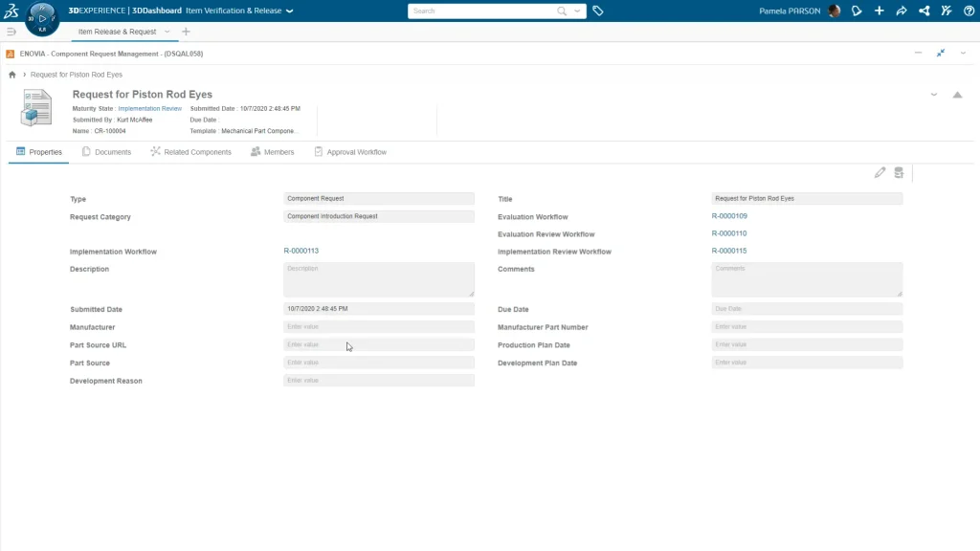
Task: Click the pencil Edit properties icon
Action: [x=880, y=173]
